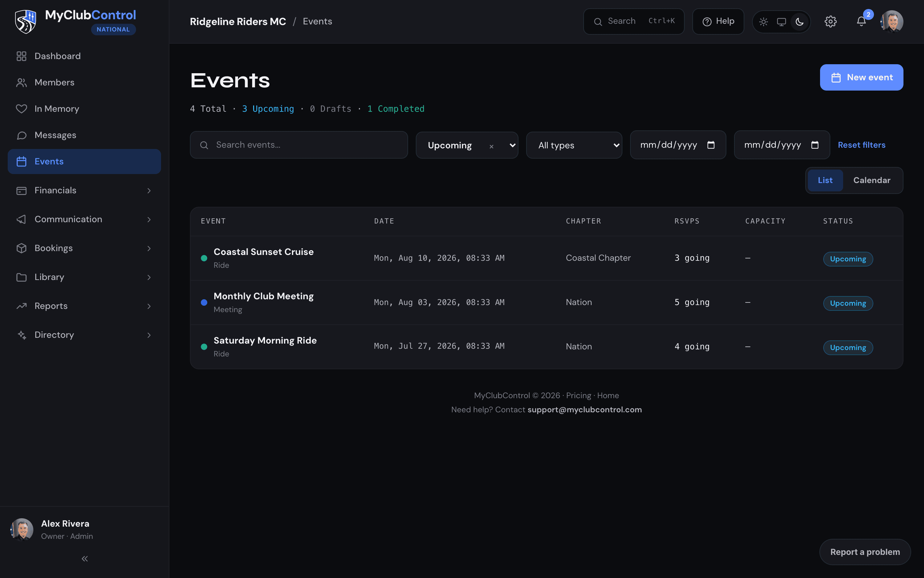Viewport: 924px width, 578px height.
Task: Open Saturday Morning Ride event
Action: [265, 341]
